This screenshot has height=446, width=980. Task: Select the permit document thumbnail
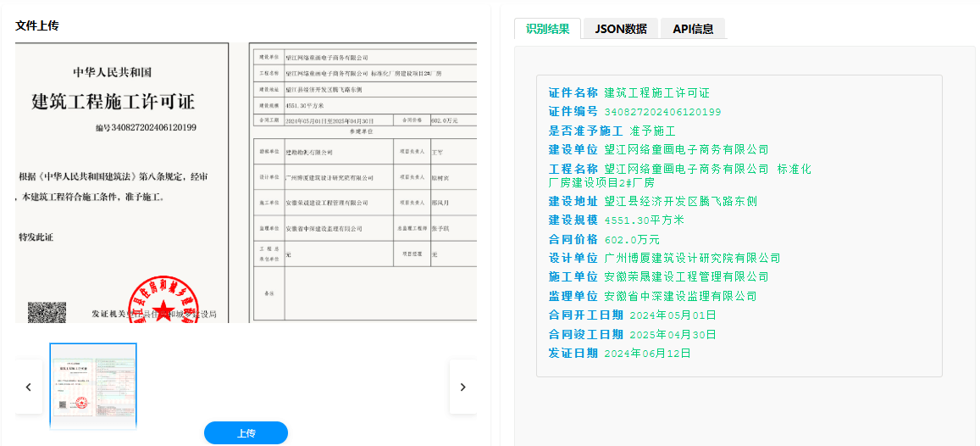93,386
